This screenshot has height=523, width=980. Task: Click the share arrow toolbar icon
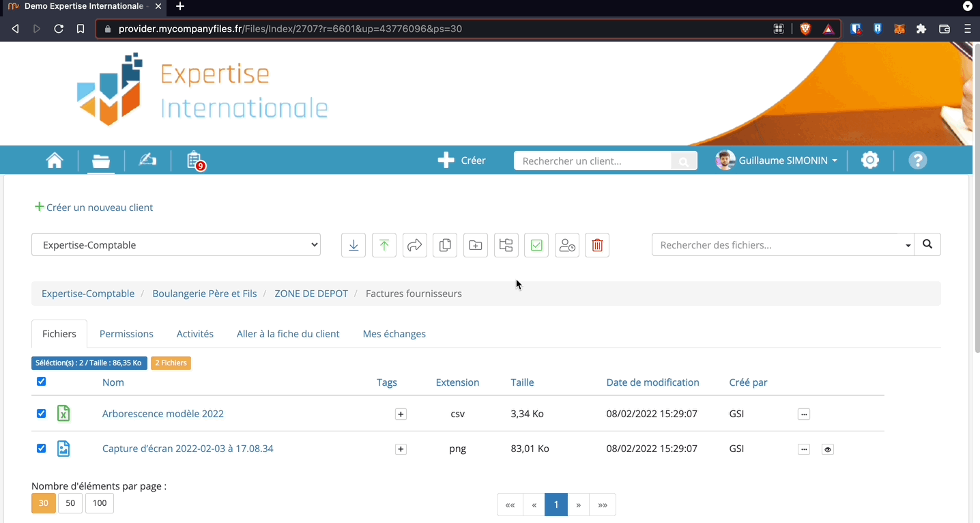415,245
